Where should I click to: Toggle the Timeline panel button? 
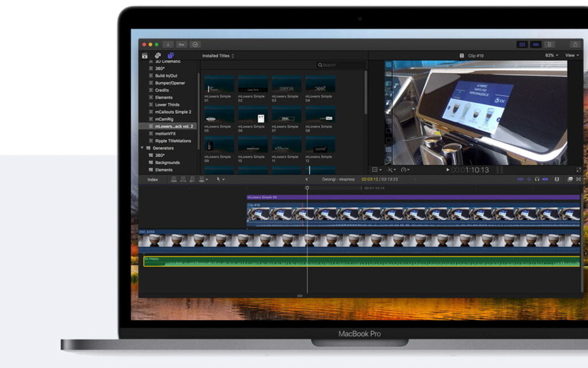pos(536,44)
